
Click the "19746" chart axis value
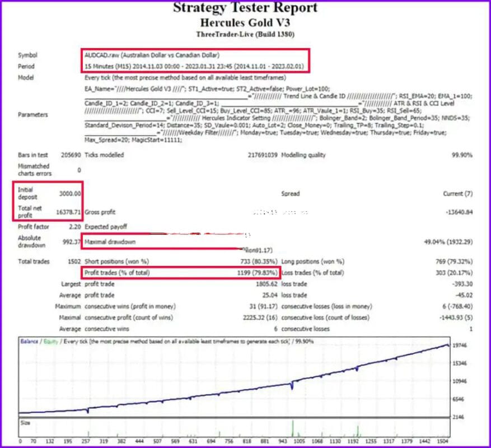460,345
